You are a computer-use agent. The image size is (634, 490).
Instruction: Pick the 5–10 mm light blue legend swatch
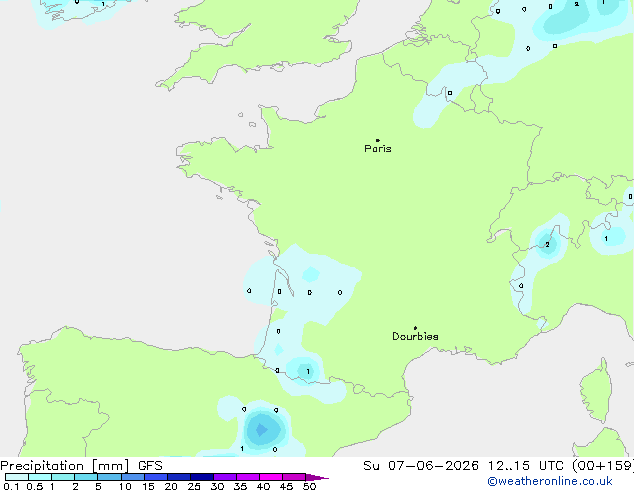click(109, 477)
